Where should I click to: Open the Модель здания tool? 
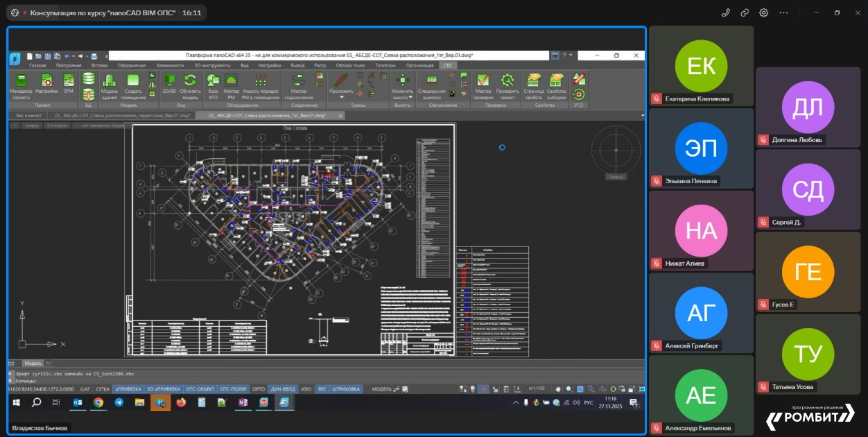click(x=109, y=86)
